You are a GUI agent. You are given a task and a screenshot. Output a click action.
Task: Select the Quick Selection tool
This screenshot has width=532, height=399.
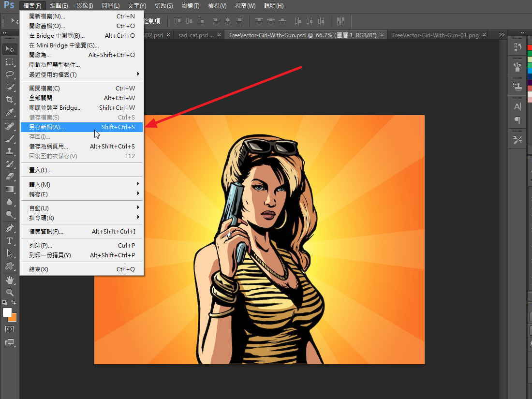click(10, 87)
